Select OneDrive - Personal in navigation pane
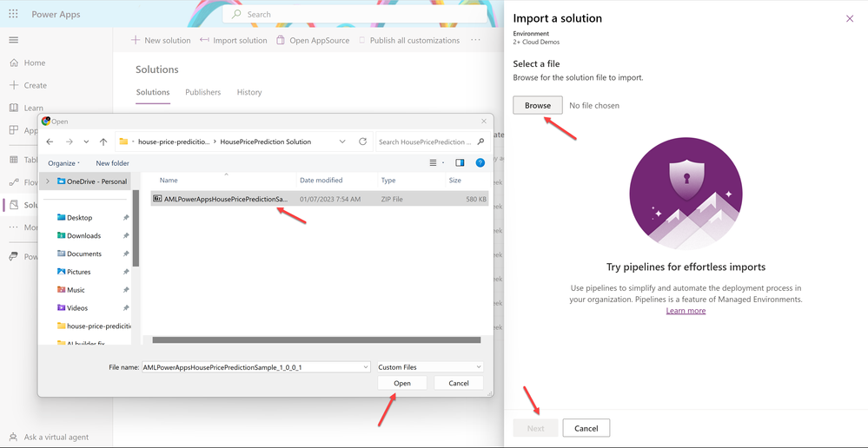The width and height of the screenshot is (868, 448). coord(92,181)
